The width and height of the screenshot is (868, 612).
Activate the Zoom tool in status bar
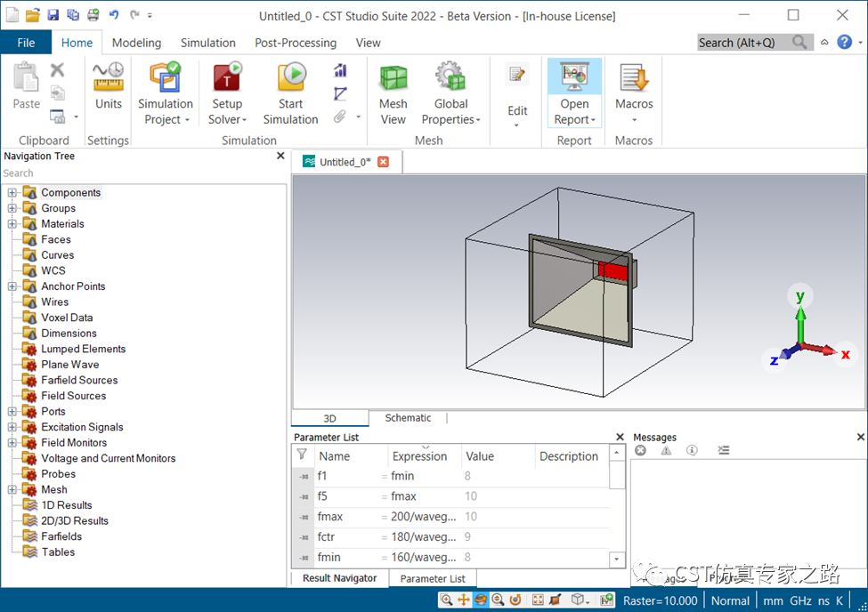[x=446, y=600]
